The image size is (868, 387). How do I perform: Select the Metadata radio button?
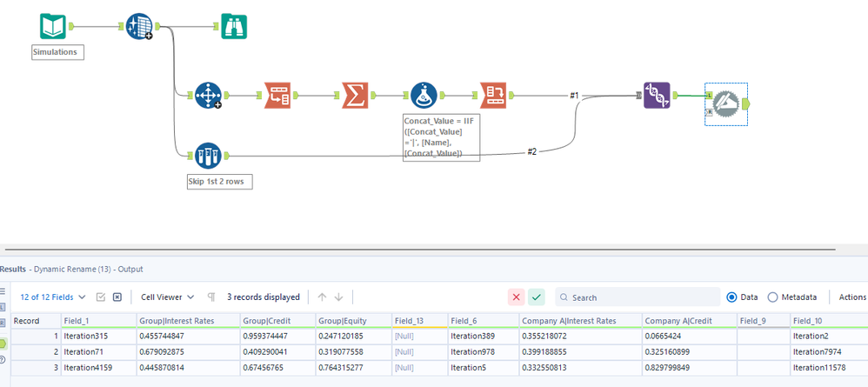773,297
